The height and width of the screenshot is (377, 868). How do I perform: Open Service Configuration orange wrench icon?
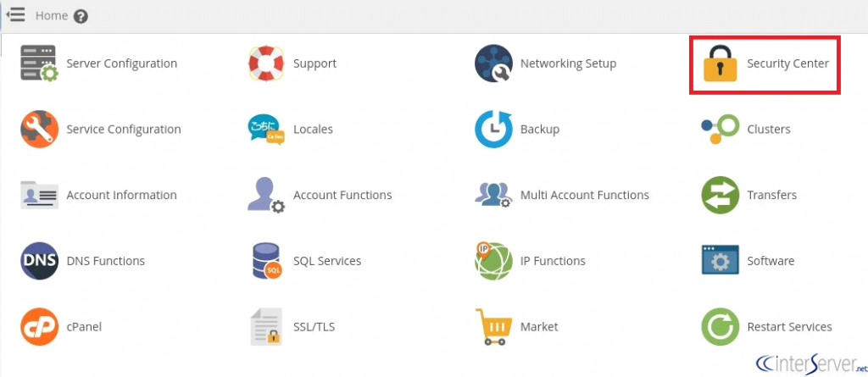point(39,129)
